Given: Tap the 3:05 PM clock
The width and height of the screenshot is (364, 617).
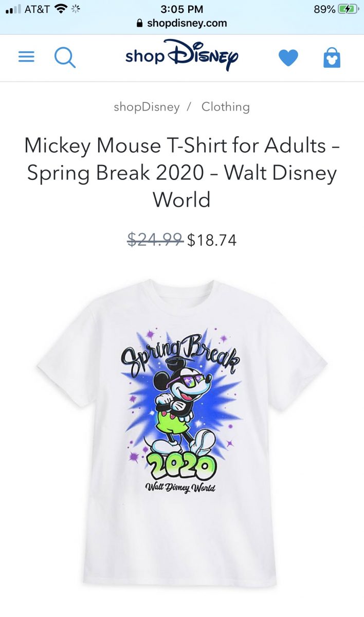Looking at the screenshot, I should tap(182, 9).
